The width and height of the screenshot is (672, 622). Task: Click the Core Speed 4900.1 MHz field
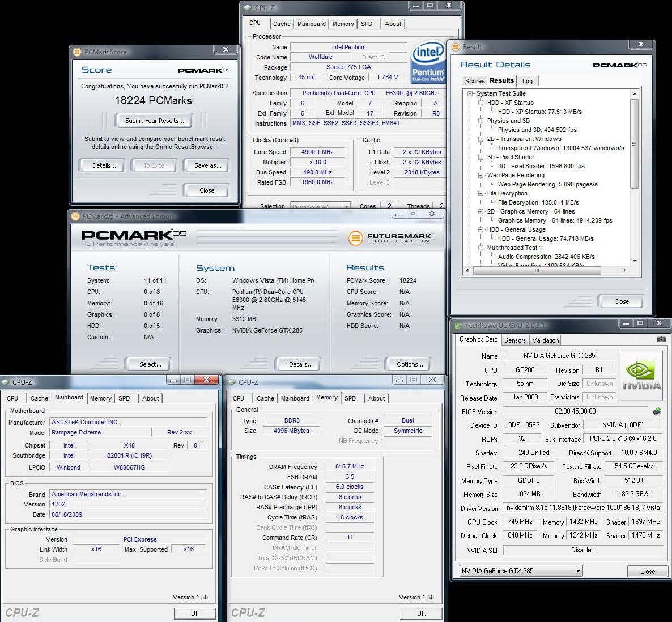tap(317, 152)
